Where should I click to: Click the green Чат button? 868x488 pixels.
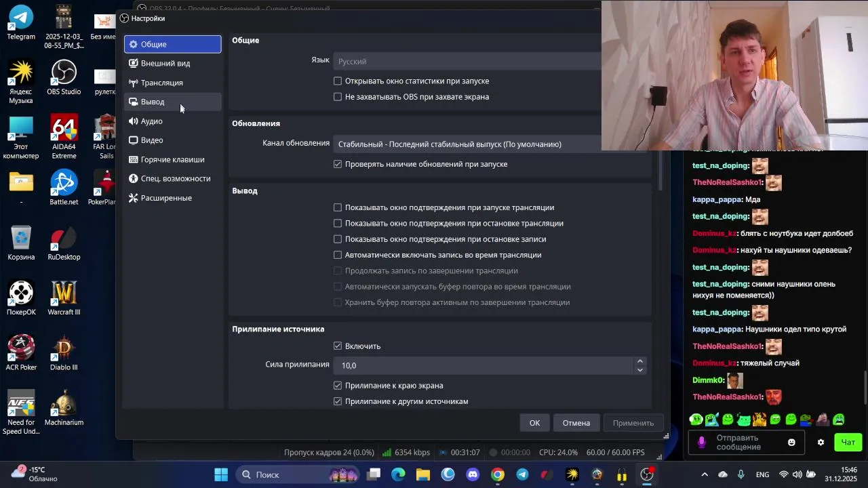pos(848,443)
